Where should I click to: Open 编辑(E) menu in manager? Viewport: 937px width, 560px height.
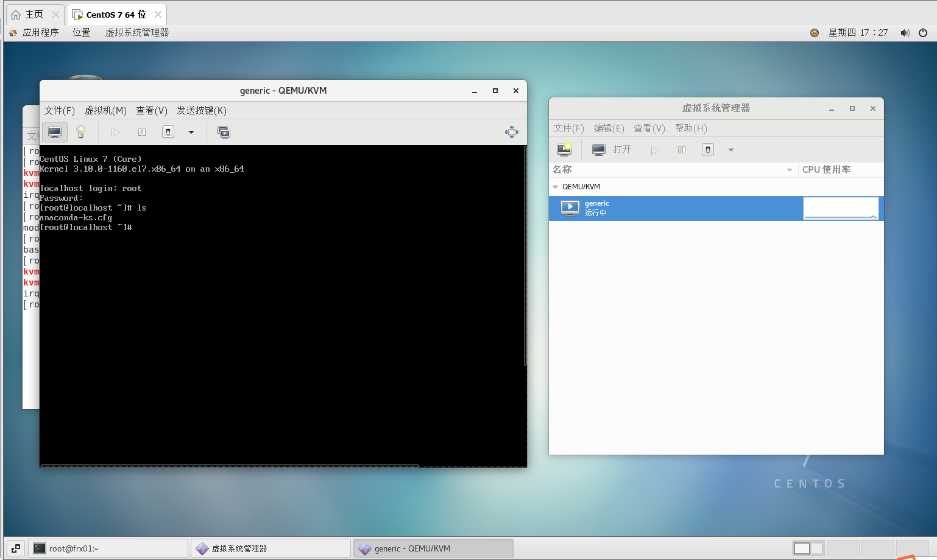pyautogui.click(x=609, y=128)
